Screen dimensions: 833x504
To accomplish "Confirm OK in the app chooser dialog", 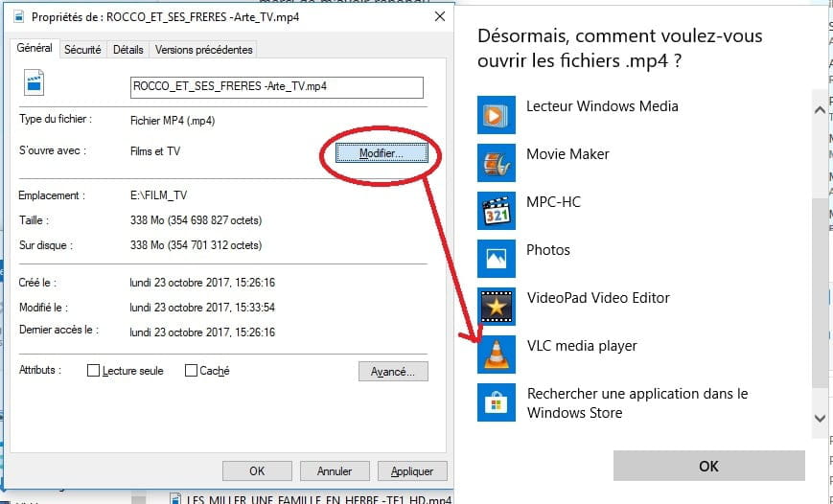I will [x=708, y=466].
